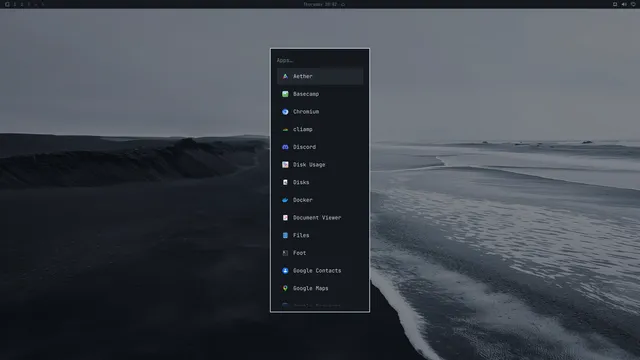
Task: Launch Google Maps from list
Action: (x=320, y=288)
